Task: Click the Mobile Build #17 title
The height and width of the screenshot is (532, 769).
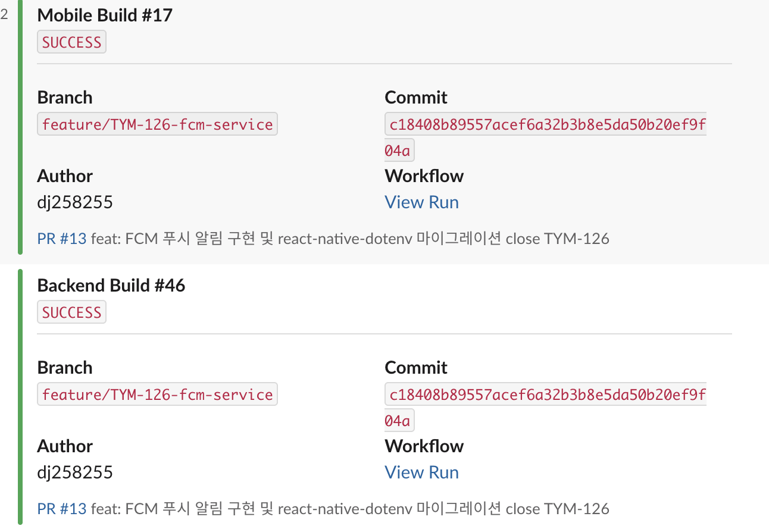Action: (105, 15)
